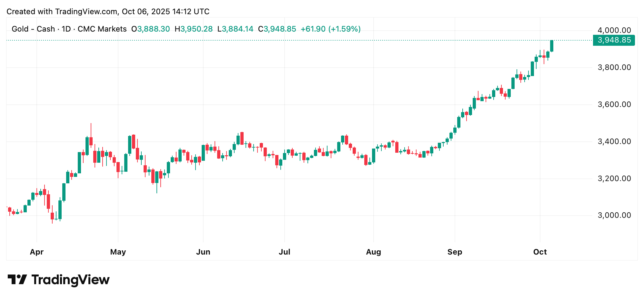Click the TradingView wordmark text

click(70, 280)
